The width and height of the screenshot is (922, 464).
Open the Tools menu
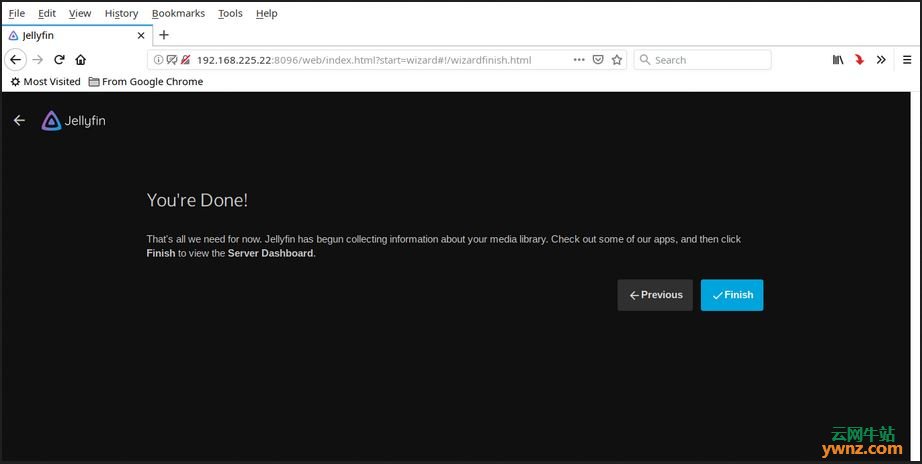pyautogui.click(x=230, y=13)
